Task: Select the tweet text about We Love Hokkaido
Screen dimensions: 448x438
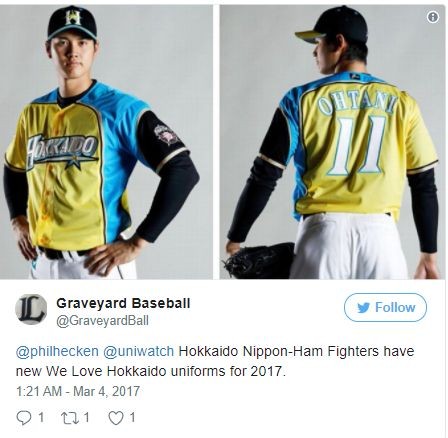Action: coord(215,361)
